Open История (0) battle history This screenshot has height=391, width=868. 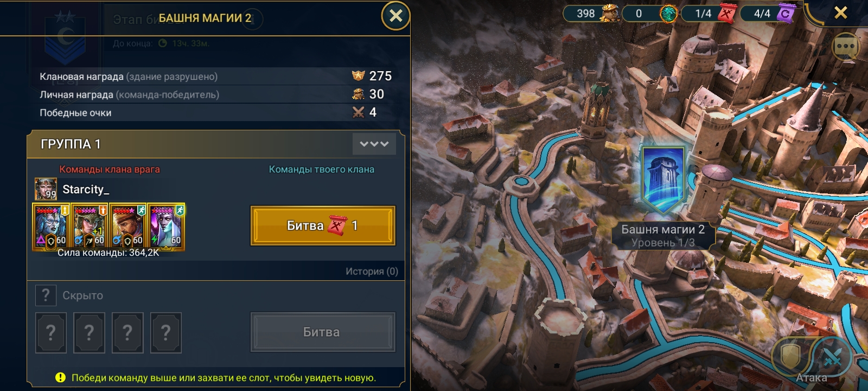point(372,271)
